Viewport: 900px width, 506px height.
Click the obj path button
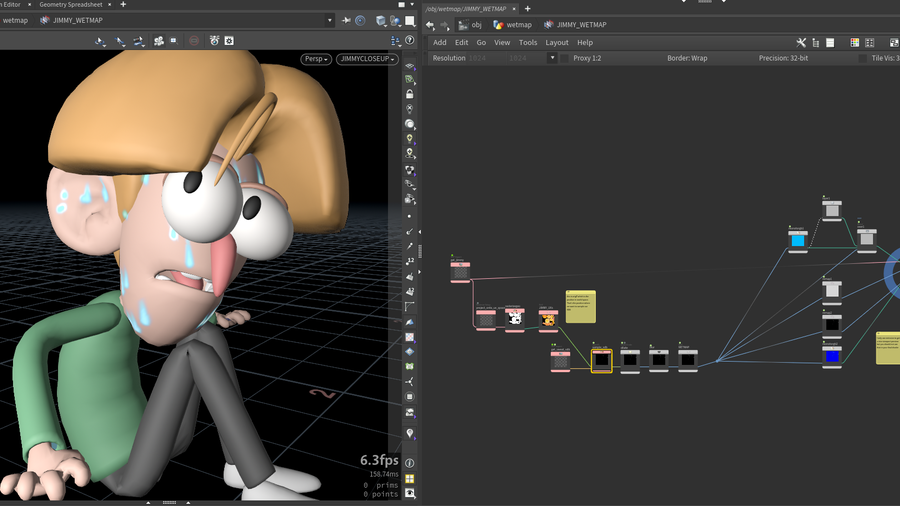click(x=470, y=25)
